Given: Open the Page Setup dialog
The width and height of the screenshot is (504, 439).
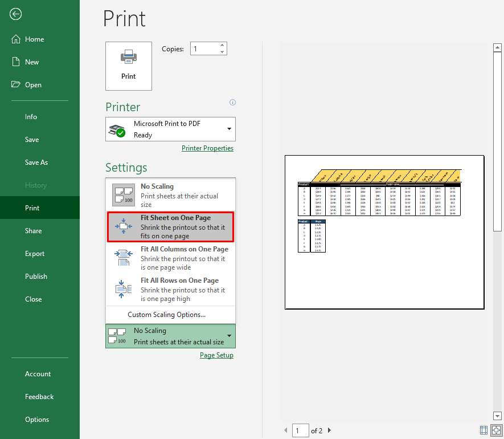Looking at the screenshot, I should click(216, 355).
